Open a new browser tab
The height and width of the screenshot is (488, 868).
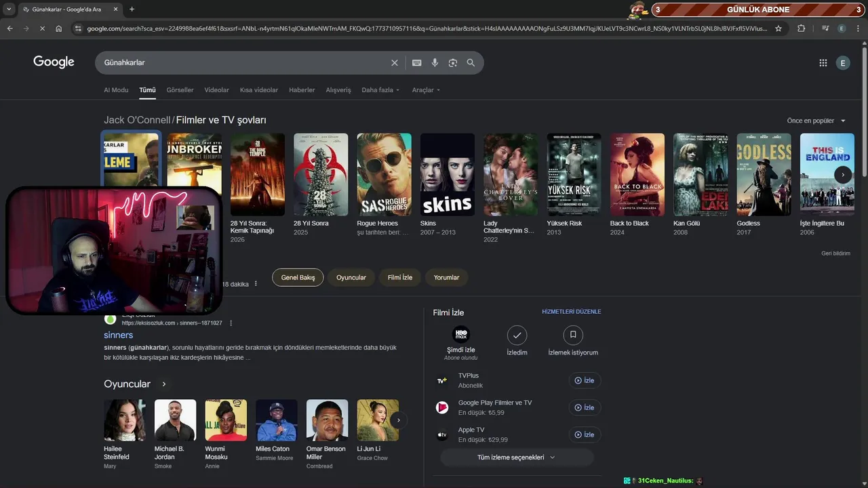(132, 9)
